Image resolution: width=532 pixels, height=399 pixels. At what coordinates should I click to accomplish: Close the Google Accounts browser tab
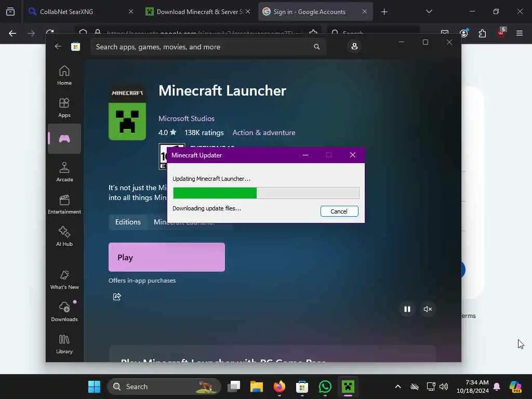[364, 11]
